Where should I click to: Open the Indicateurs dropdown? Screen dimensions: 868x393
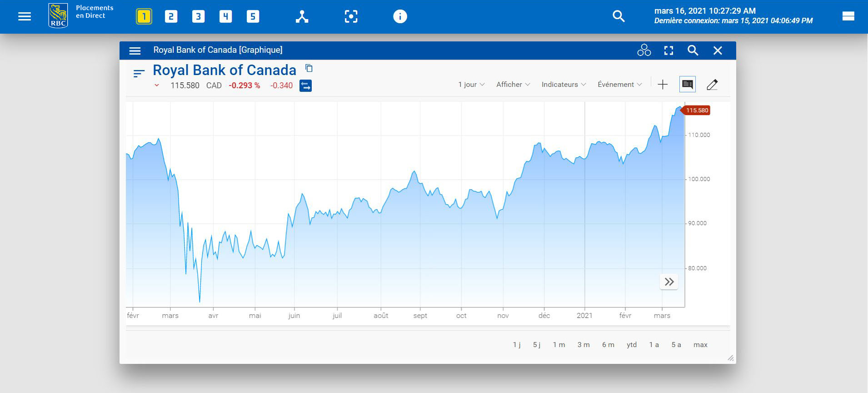pos(564,85)
